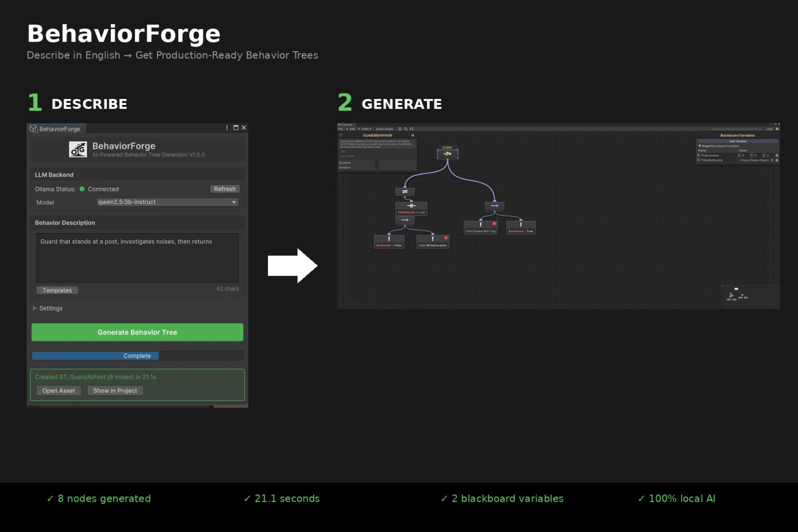Enable the Dynamic checkbox for GUARDBEHAVIOR
The height and width of the screenshot is (532, 798).
point(377,163)
